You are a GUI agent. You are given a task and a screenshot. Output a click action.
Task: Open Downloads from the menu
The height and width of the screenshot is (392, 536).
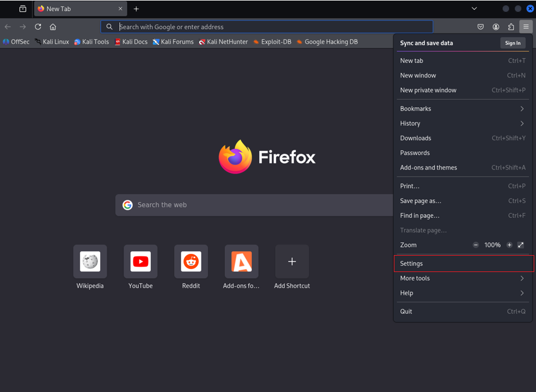coord(463,137)
